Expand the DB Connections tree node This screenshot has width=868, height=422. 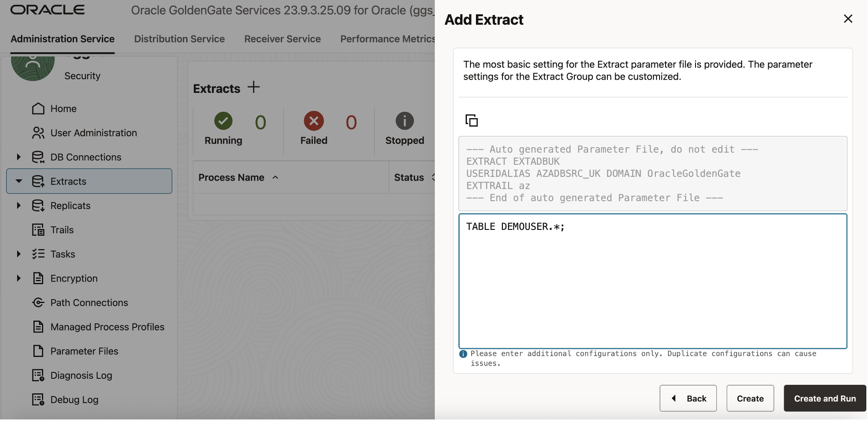pyautogui.click(x=18, y=157)
